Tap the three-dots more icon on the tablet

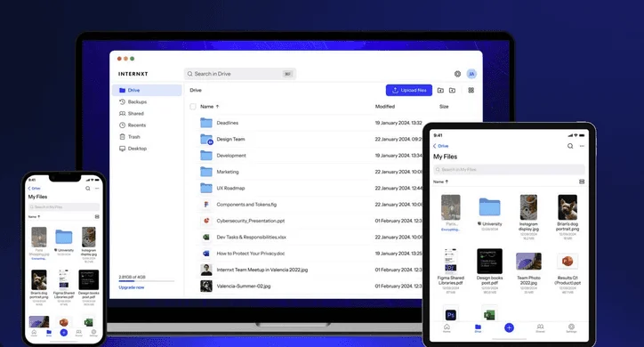[x=582, y=146]
